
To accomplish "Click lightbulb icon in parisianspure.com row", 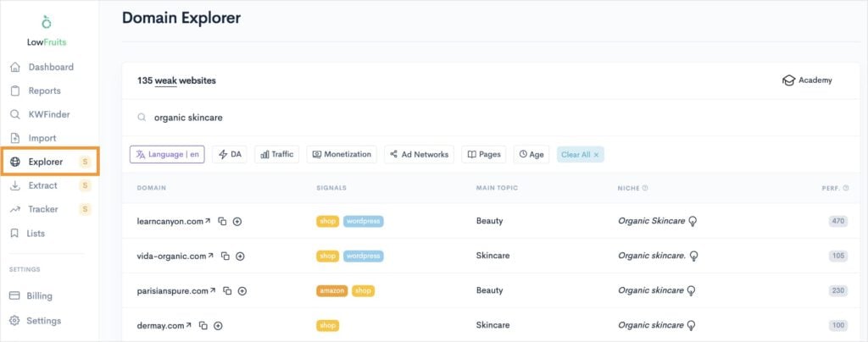I will click(690, 290).
